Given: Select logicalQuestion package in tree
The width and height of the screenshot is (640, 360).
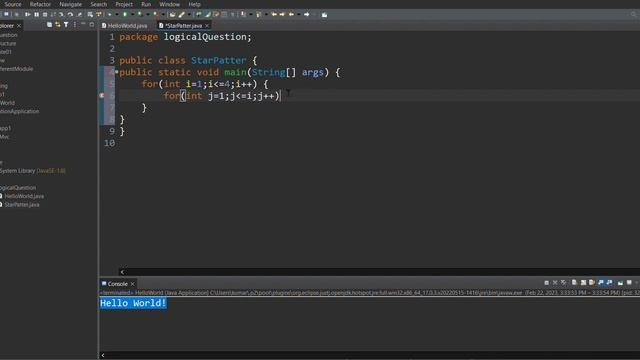Looking at the screenshot, I should [18, 188].
